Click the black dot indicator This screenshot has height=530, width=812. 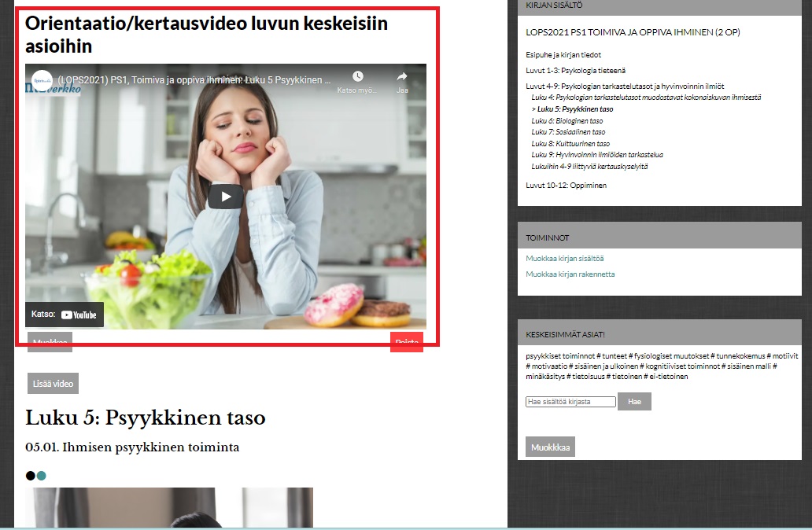tap(31, 476)
